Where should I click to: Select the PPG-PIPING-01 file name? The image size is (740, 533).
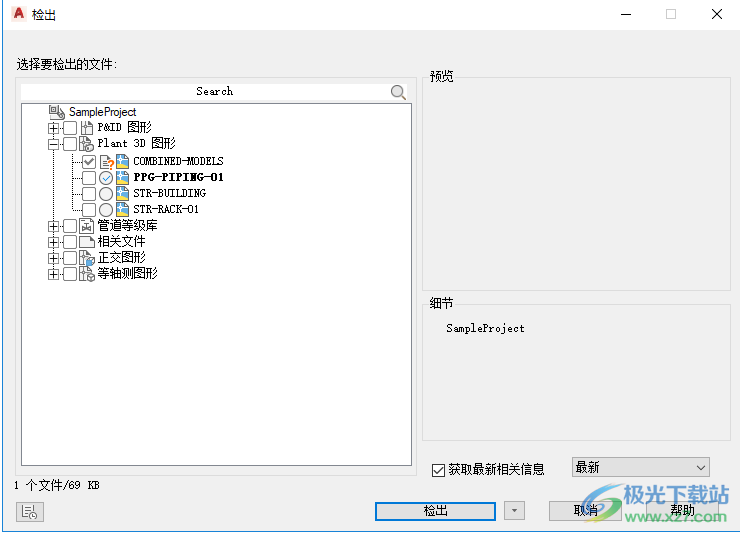click(178, 178)
